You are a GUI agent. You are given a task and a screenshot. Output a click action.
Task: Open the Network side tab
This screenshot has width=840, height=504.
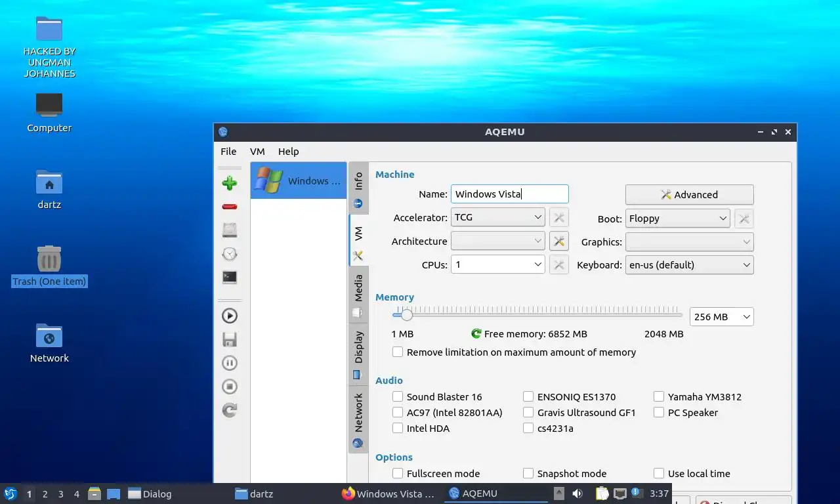tap(358, 419)
